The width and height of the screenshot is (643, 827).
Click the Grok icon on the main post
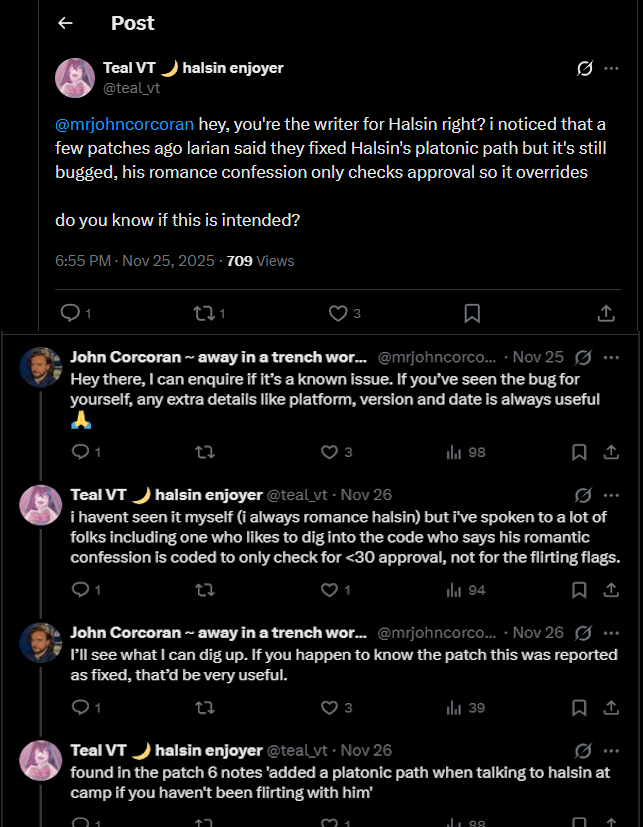(586, 69)
